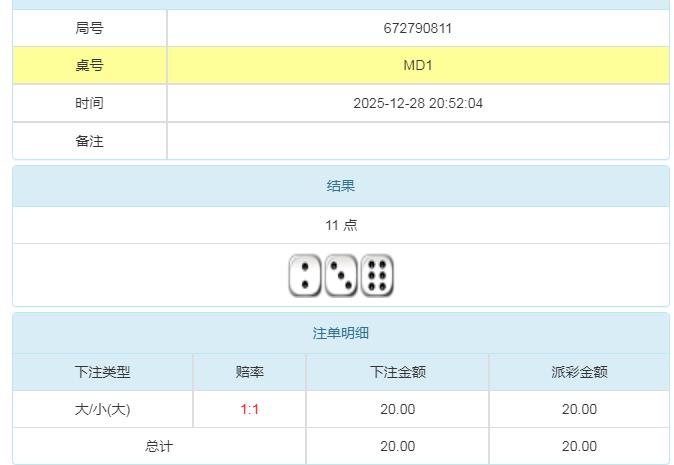Click the first die showing two

pyautogui.click(x=305, y=276)
